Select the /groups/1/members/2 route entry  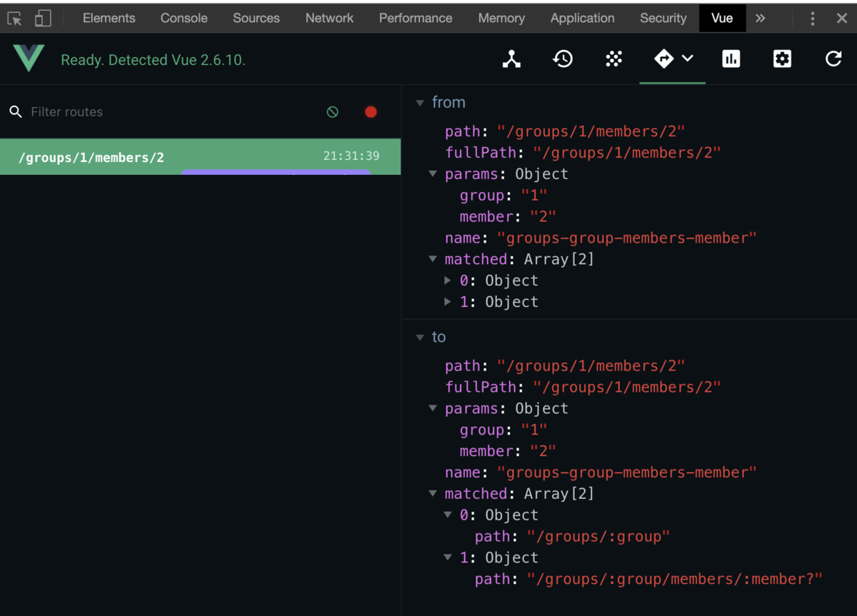click(x=200, y=156)
